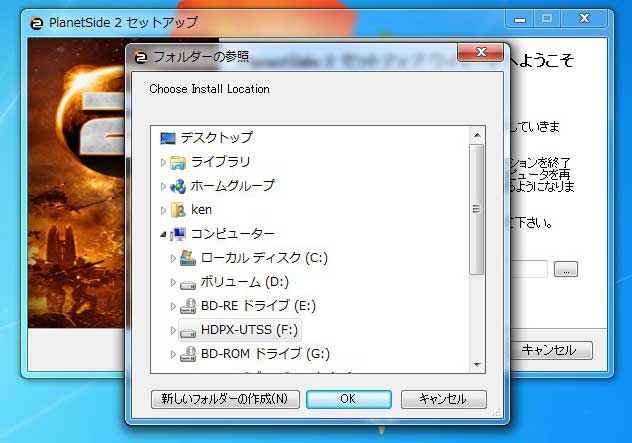Click キャンセル in the folder browse dialog

(443, 399)
